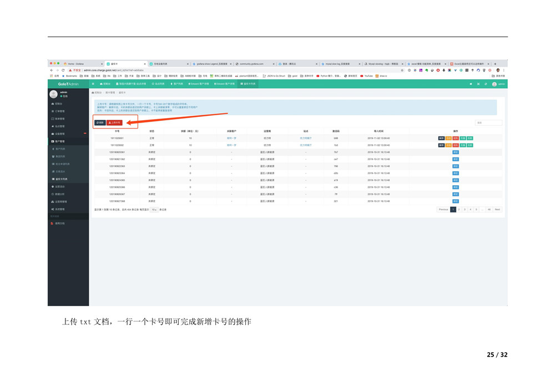Toggle the hamburger menu in green header

click(93, 84)
